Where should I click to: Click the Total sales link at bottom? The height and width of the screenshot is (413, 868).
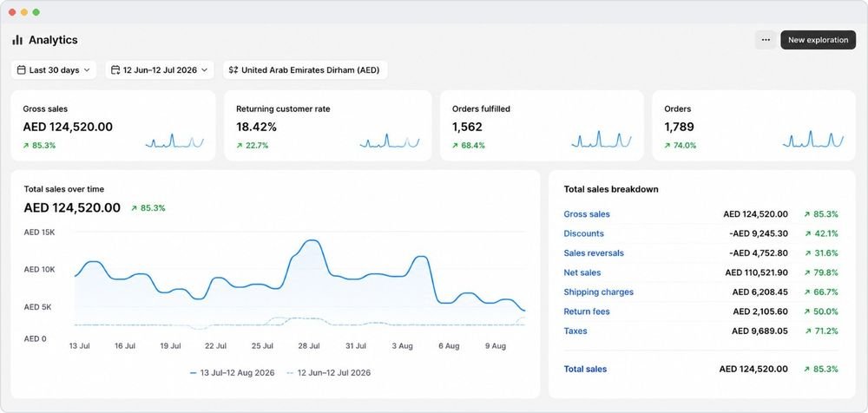pyautogui.click(x=585, y=369)
